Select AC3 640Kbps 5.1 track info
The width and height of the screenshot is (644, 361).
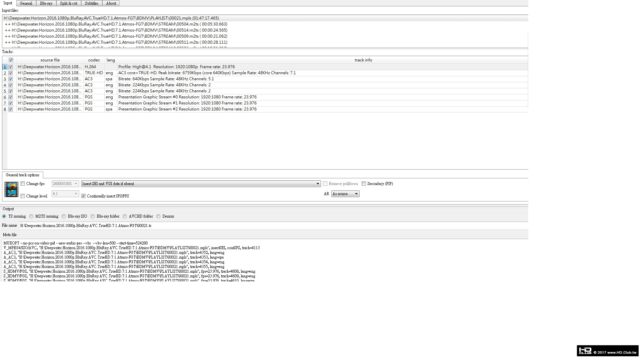click(322, 79)
